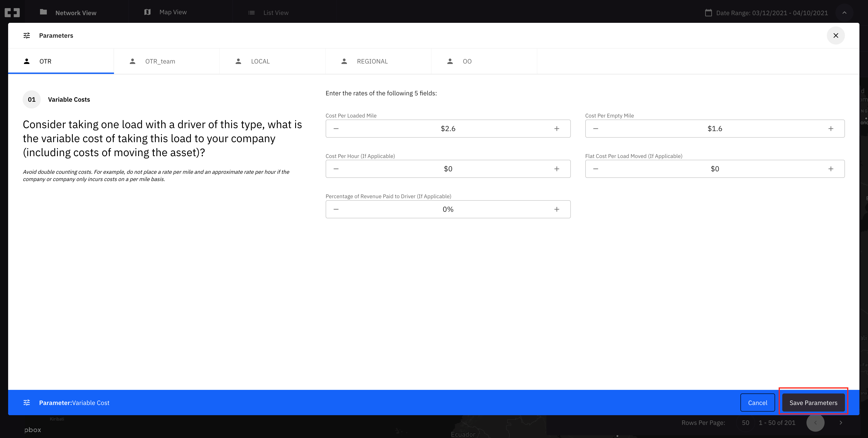Decrease Flat Cost Per Load Moved
The height and width of the screenshot is (438, 868).
click(x=595, y=169)
